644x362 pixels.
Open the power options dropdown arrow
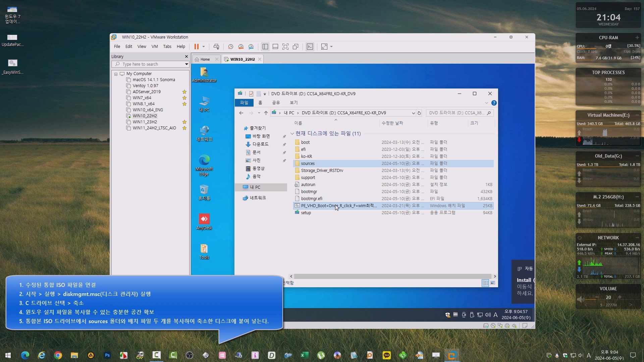tap(204, 47)
